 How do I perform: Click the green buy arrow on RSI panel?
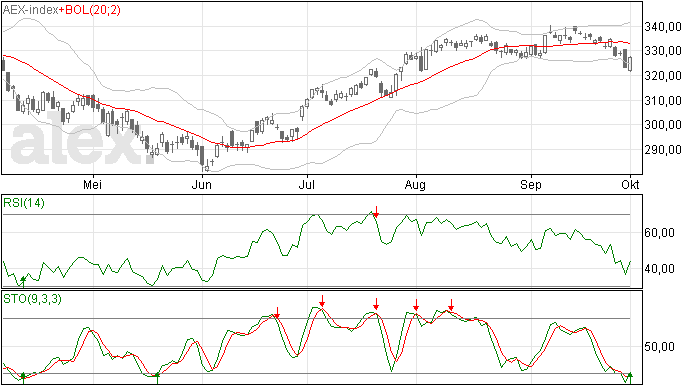point(23,281)
